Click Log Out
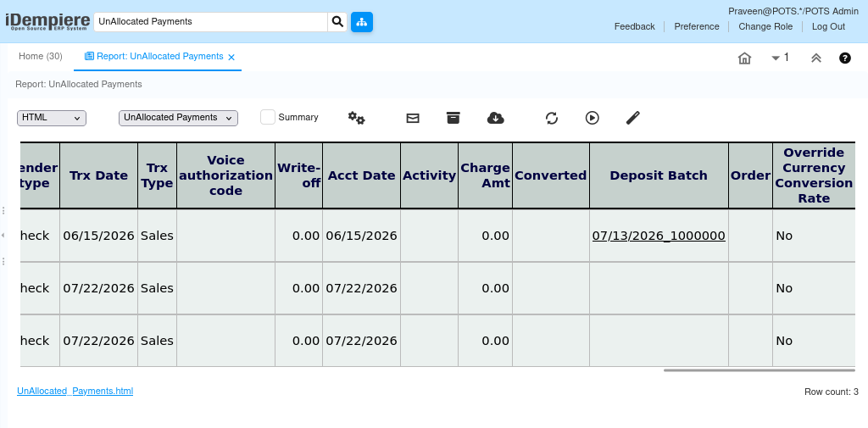 tap(828, 26)
